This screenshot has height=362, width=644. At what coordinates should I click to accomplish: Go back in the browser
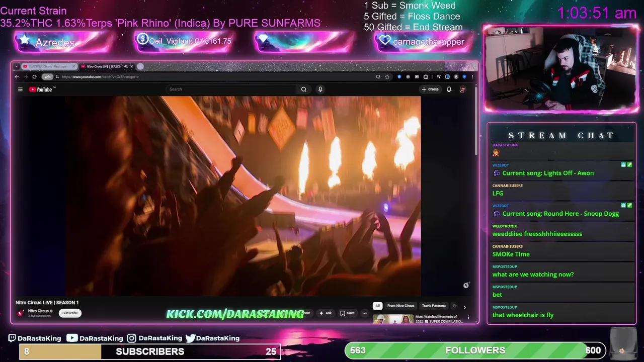(17, 77)
